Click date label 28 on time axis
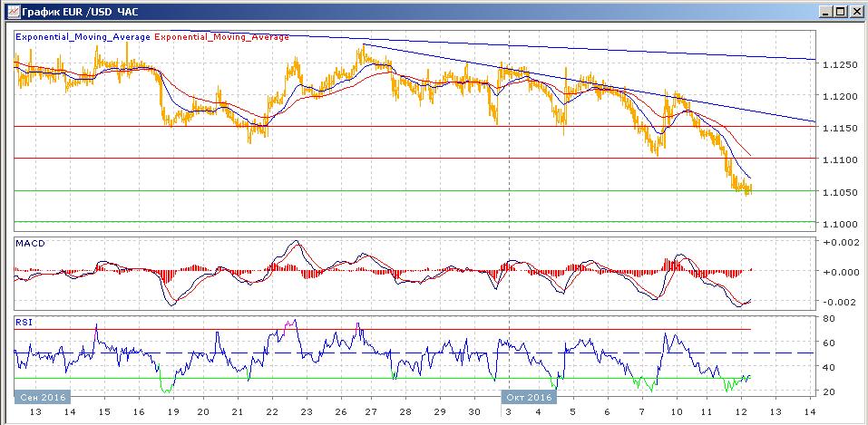Screen dimensions: 868x425 [x=405, y=412]
